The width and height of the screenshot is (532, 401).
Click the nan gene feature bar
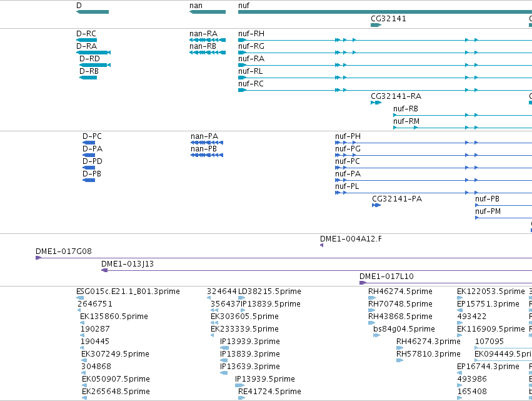(x=208, y=12)
